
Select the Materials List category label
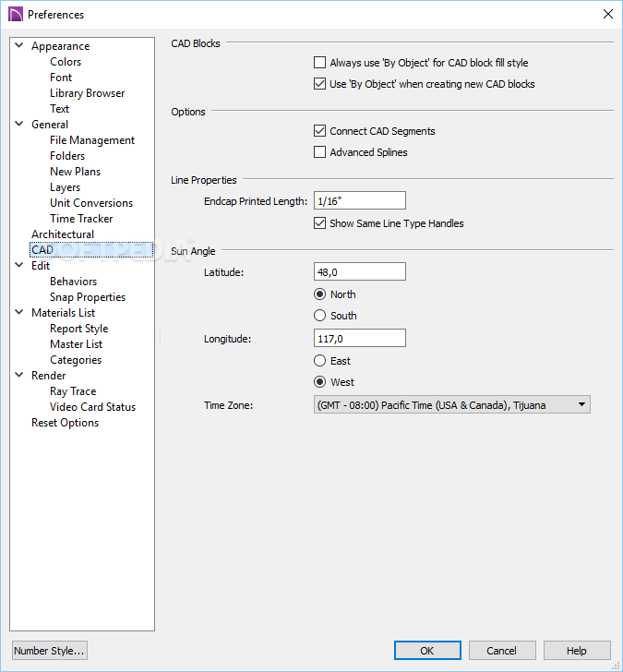tap(63, 313)
